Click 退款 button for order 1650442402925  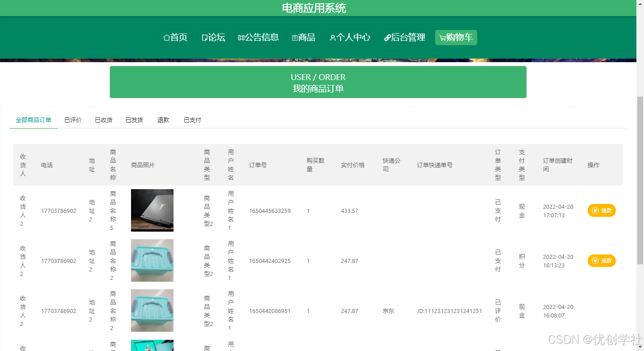pos(602,261)
